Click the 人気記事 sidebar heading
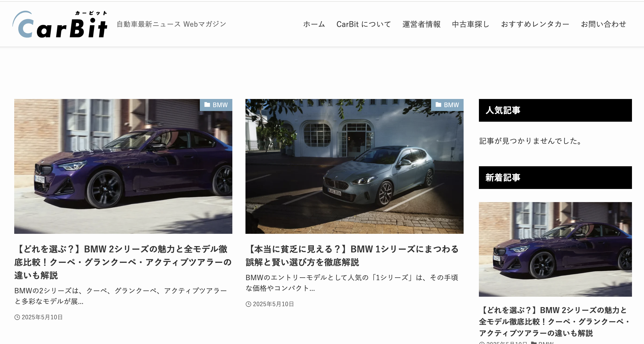 tap(555, 110)
